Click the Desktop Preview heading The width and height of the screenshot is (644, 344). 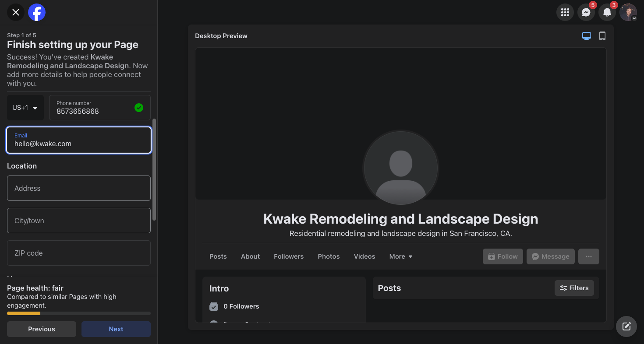pyautogui.click(x=221, y=36)
